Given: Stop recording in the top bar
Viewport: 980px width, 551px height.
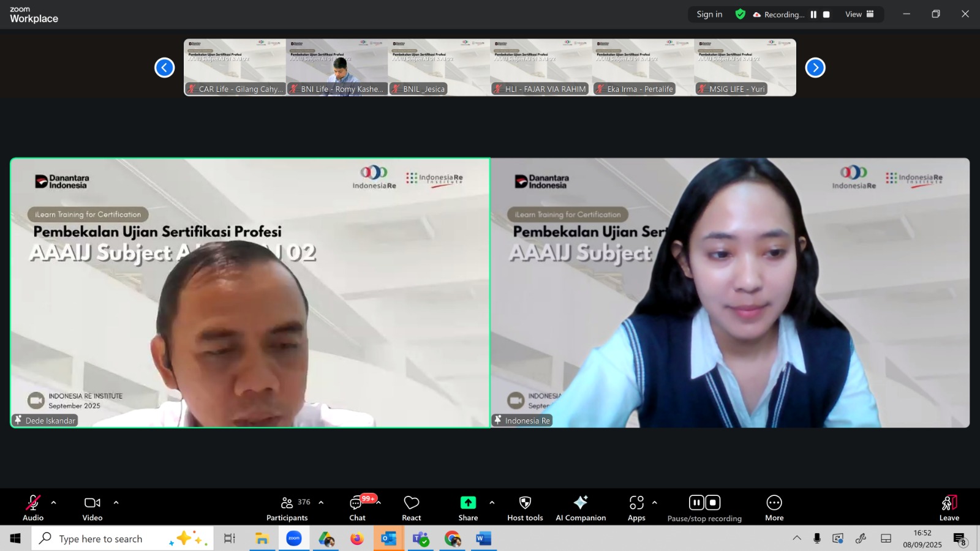Looking at the screenshot, I should pos(826,15).
